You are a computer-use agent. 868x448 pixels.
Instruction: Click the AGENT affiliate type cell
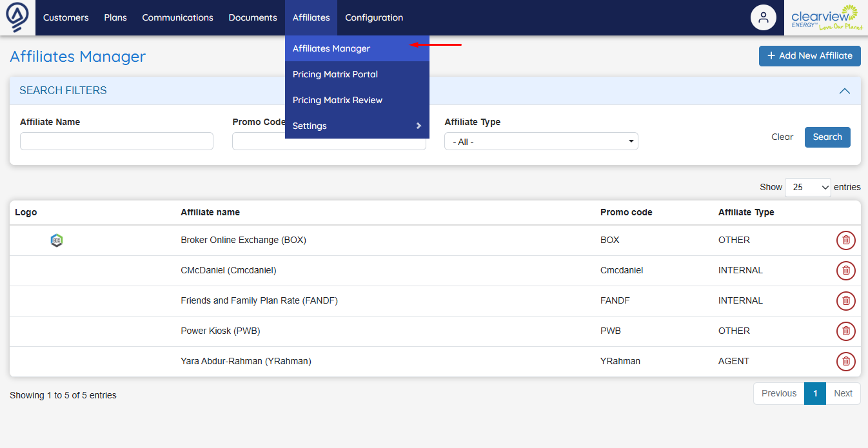point(734,361)
